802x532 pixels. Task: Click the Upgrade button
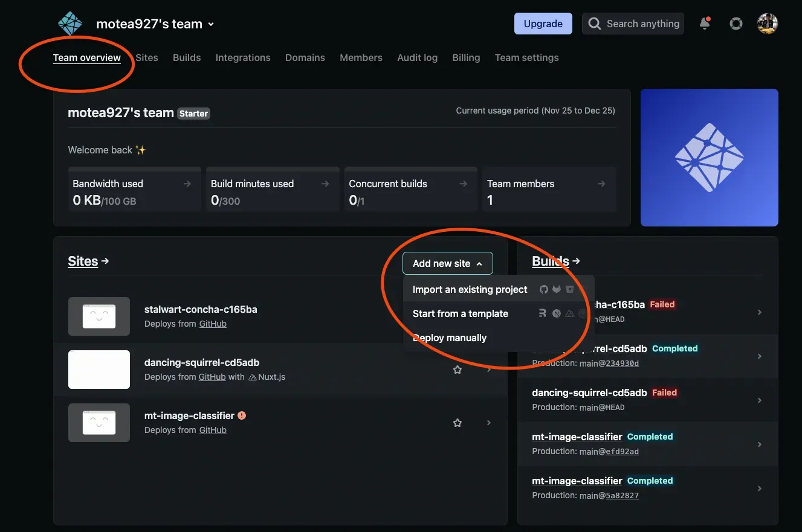tap(543, 24)
